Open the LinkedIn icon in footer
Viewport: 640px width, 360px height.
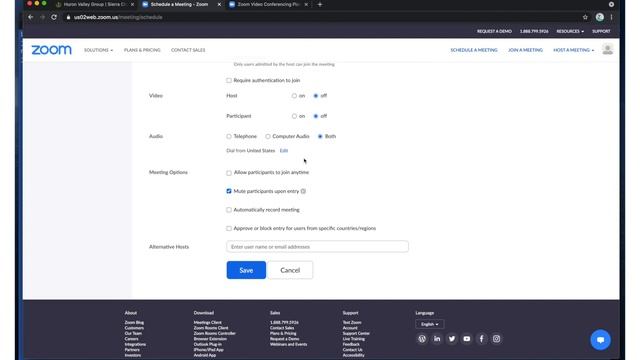(x=437, y=339)
